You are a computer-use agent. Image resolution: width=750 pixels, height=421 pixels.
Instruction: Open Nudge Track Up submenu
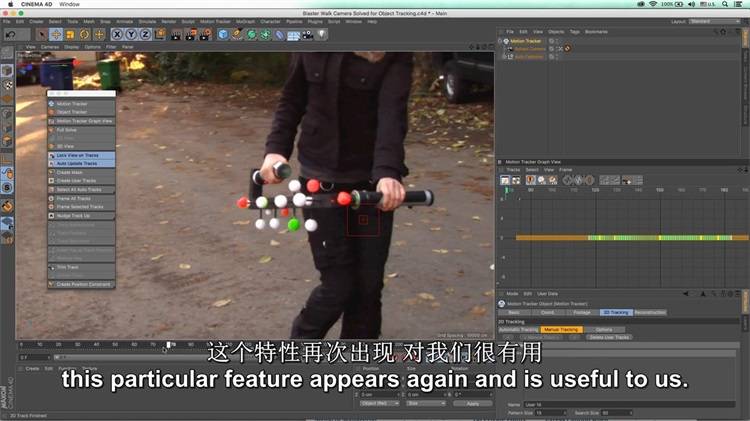[81, 216]
